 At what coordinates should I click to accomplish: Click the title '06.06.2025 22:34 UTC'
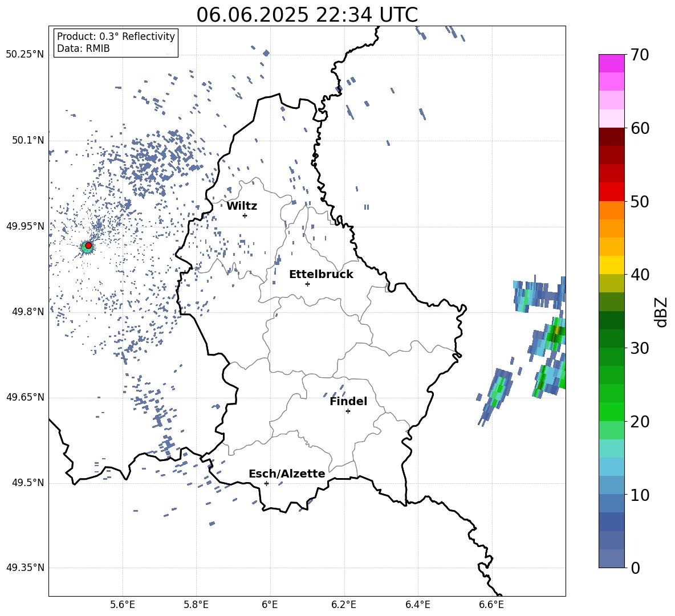pyautogui.click(x=307, y=15)
